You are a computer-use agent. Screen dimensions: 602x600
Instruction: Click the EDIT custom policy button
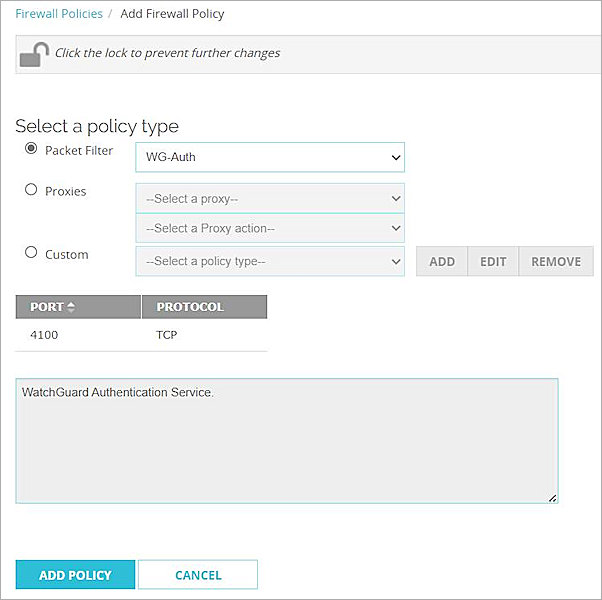coord(493,261)
